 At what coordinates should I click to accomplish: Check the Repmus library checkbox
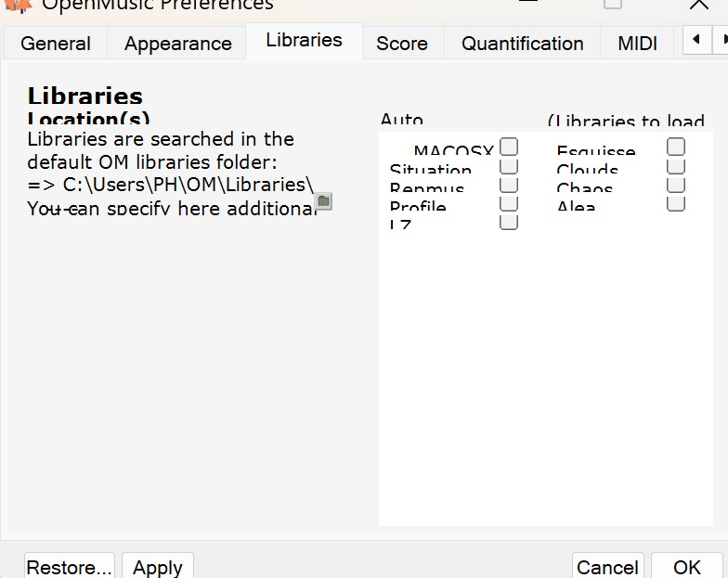point(509,185)
